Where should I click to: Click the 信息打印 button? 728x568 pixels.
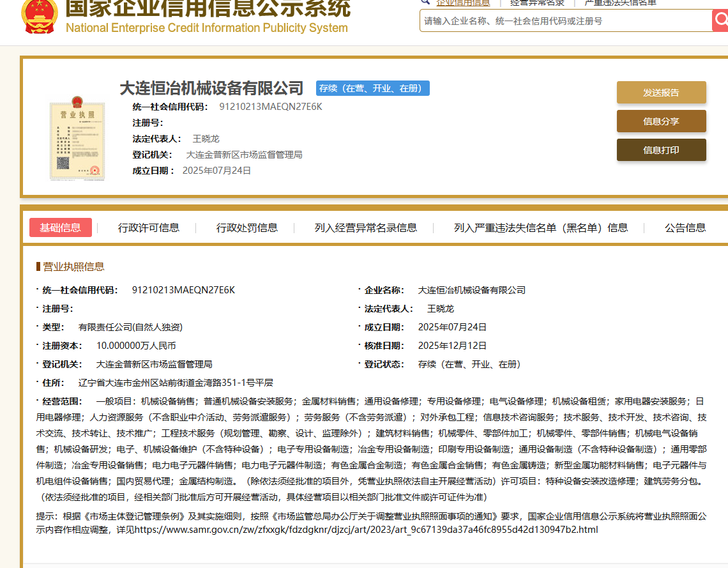point(661,150)
